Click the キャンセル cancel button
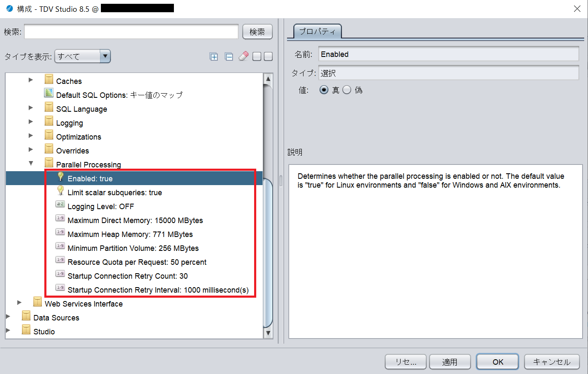Screen dimensions: 588x374 (552, 362)
